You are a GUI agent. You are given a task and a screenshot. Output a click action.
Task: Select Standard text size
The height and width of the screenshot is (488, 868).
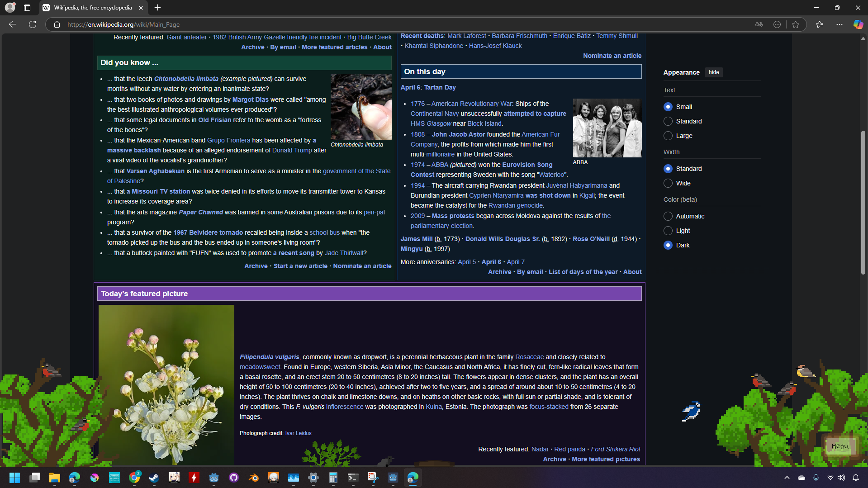point(668,121)
